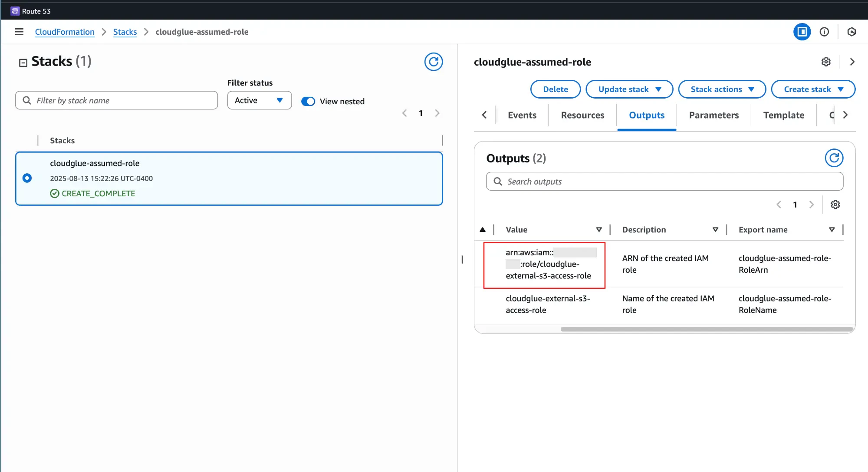868x472 pixels.
Task: Open the info help panel icon
Action: (x=824, y=32)
